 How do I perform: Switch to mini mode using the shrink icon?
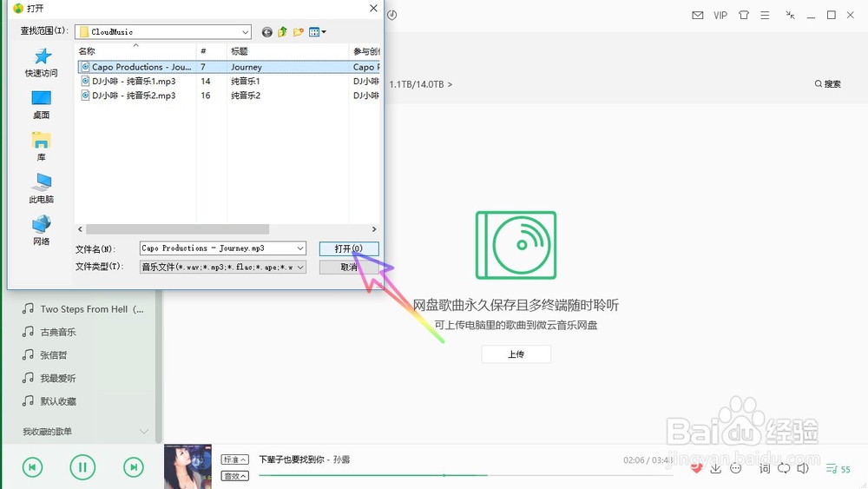(791, 16)
